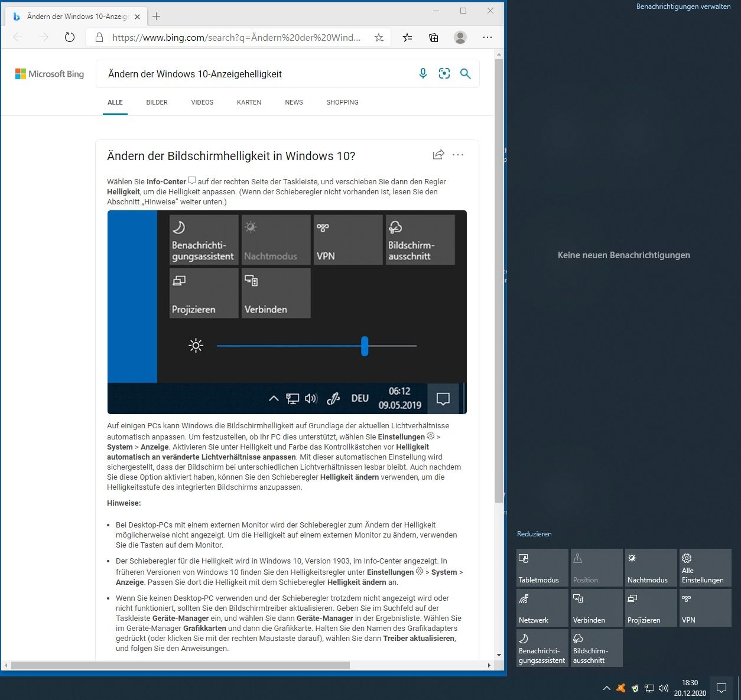The height and width of the screenshot is (700, 741).
Task: Click the Microsoft Bing logo
Action: click(x=50, y=74)
